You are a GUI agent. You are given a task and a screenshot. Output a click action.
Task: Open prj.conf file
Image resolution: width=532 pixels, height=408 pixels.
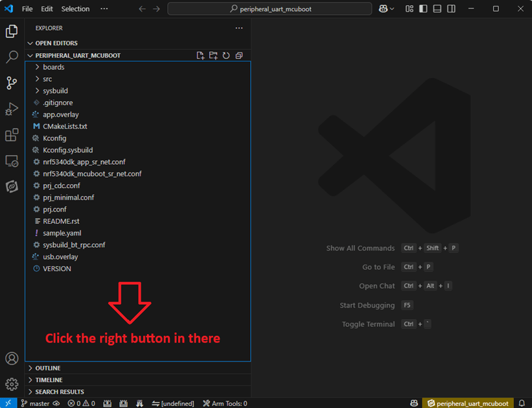pyautogui.click(x=54, y=210)
